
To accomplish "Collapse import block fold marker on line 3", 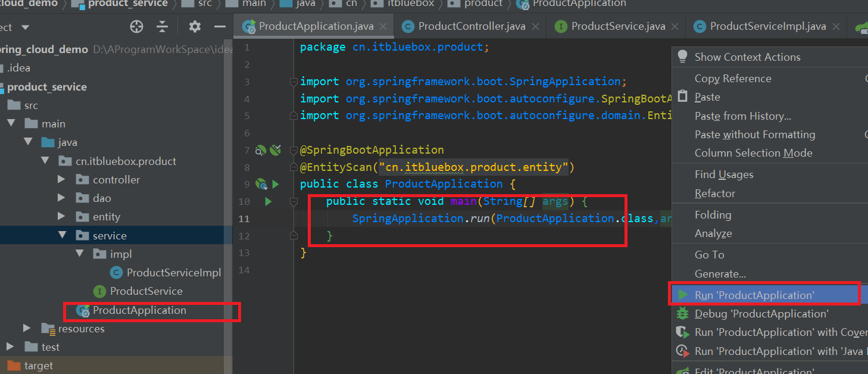I will coord(292,82).
